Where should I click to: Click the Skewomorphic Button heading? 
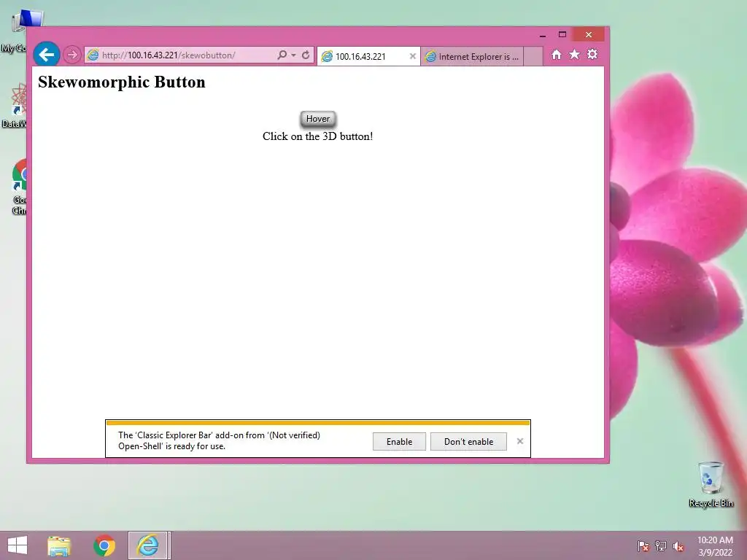point(122,82)
